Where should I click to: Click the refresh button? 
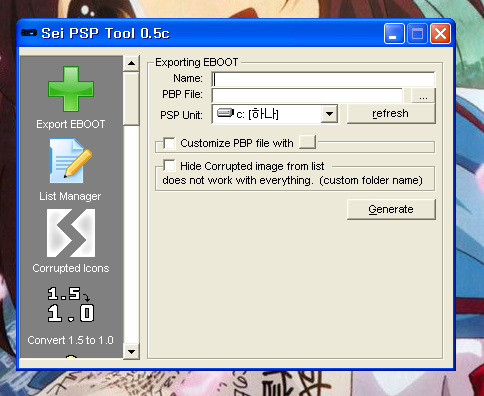coord(391,114)
